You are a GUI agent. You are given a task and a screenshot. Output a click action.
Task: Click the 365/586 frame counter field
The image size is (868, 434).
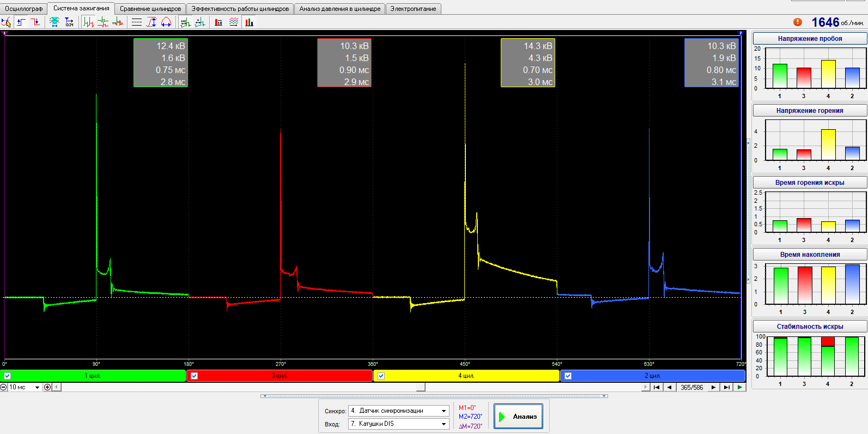click(x=691, y=387)
